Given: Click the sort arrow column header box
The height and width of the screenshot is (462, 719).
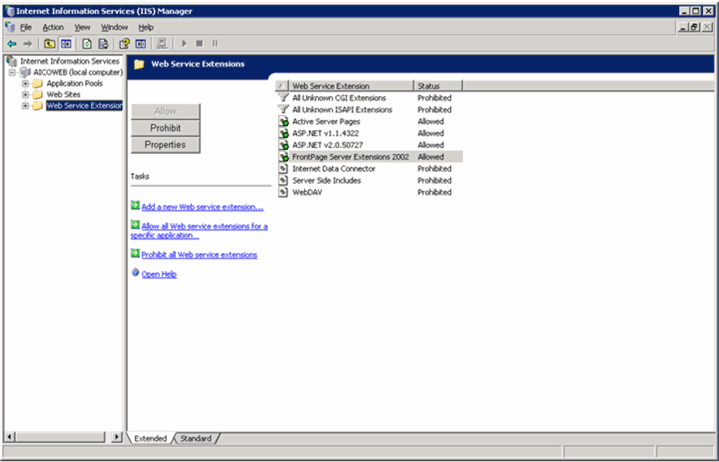Looking at the screenshot, I should (x=282, y=86).
